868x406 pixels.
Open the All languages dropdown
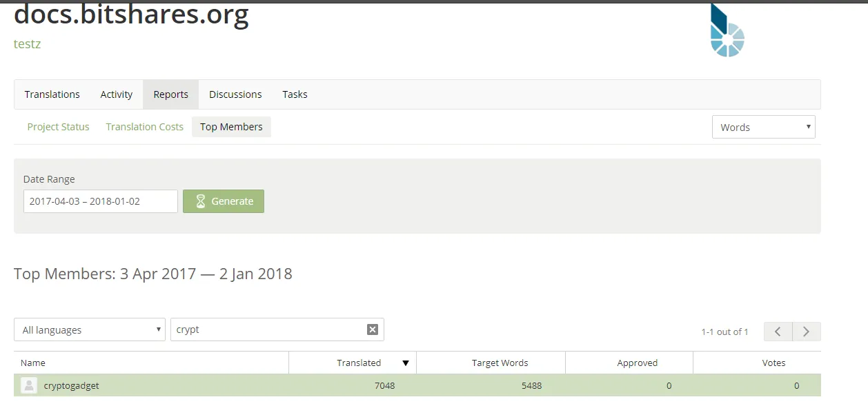90,329
